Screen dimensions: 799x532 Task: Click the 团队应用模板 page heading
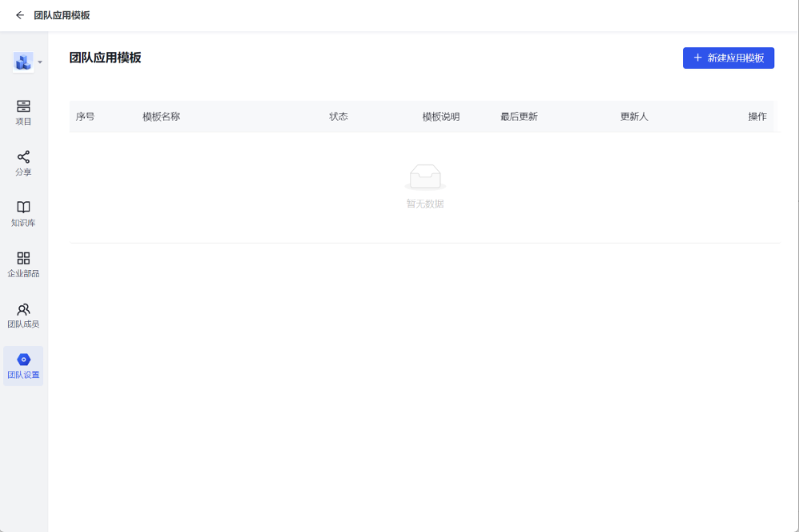(x=105, y=58)
